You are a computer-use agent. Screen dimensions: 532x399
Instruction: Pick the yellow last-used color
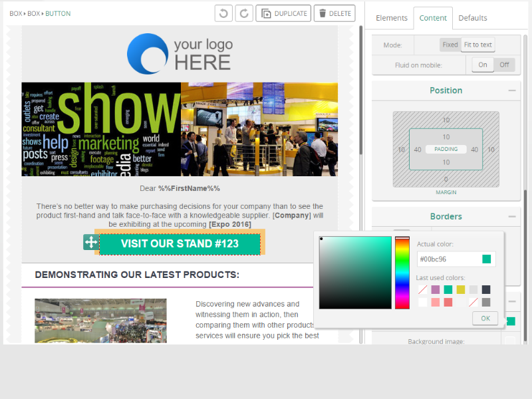[x=461, y=289]
